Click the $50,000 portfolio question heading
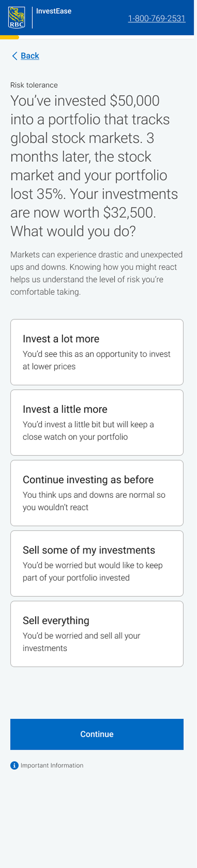The image size is (197, 868). [94, 166]
